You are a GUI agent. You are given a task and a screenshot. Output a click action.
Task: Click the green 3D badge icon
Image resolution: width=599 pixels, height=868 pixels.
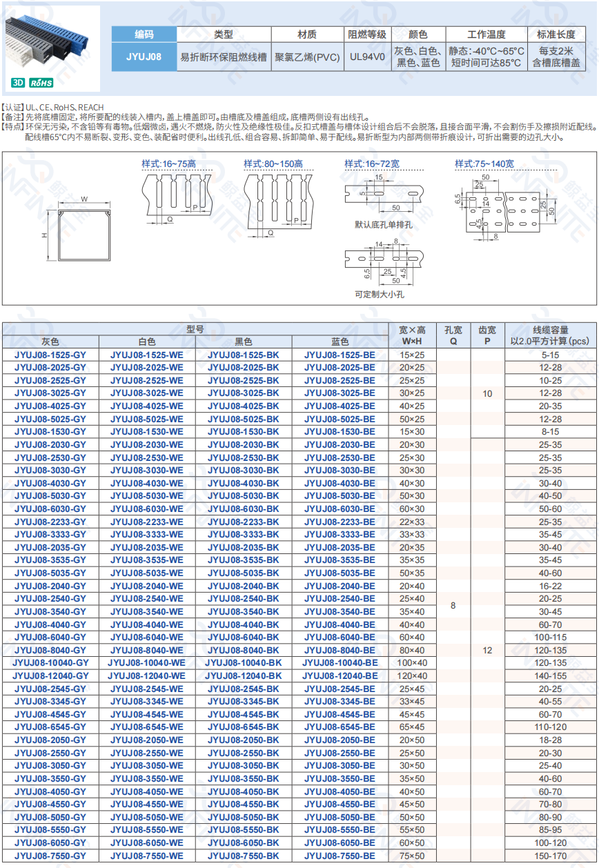[x=18, y=83]
